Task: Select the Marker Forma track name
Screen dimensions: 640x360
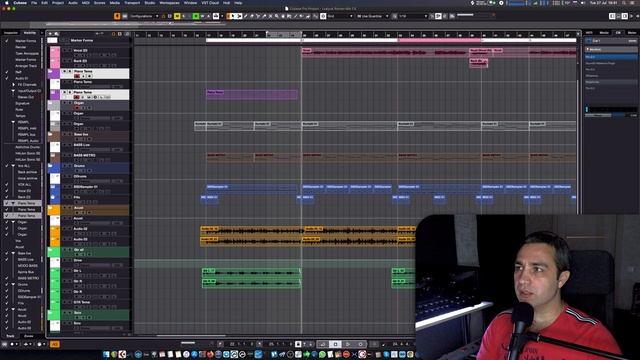Action: coord(82,40)
